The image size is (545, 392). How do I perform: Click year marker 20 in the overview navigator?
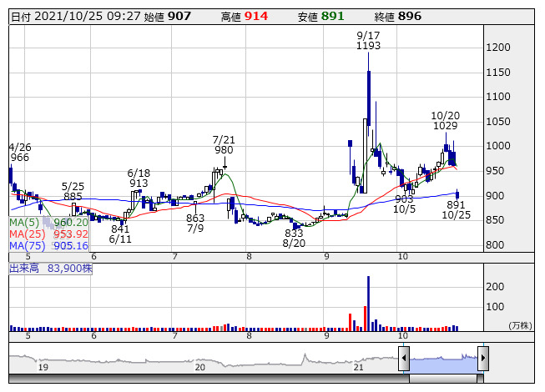click(x=199, y=366)
